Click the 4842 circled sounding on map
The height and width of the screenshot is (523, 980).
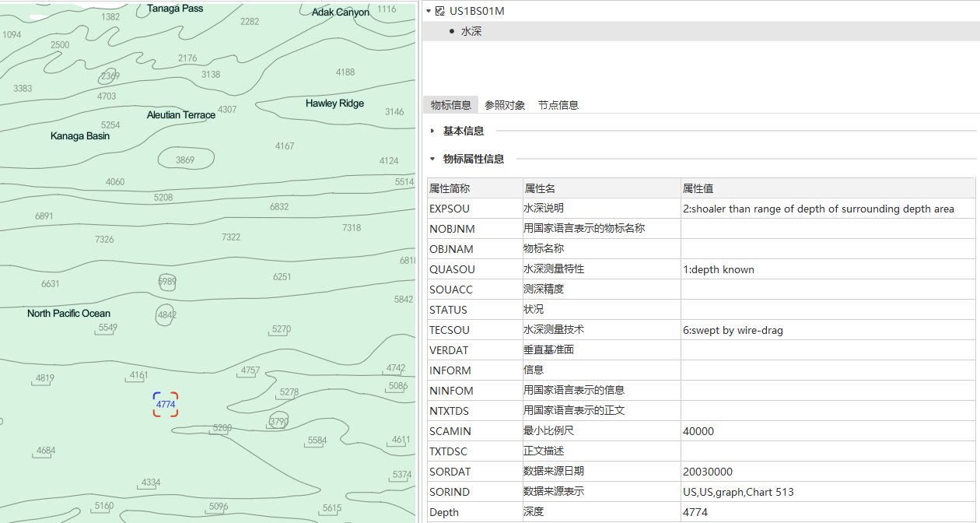166,315
